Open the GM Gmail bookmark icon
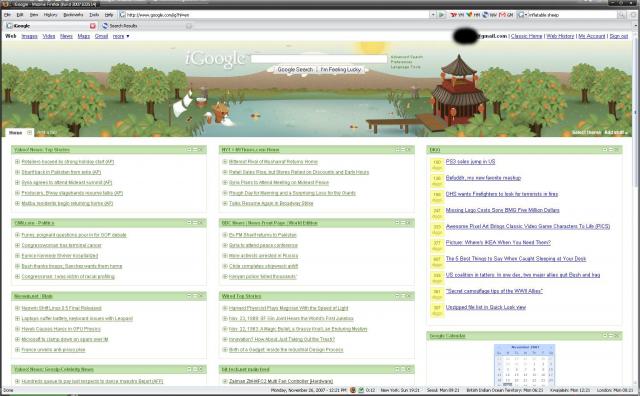This screenshot has height=396, width=640. point(506,15)
